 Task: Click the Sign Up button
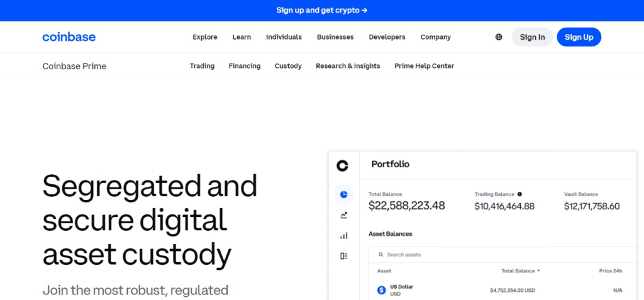(x=579, y=37)
